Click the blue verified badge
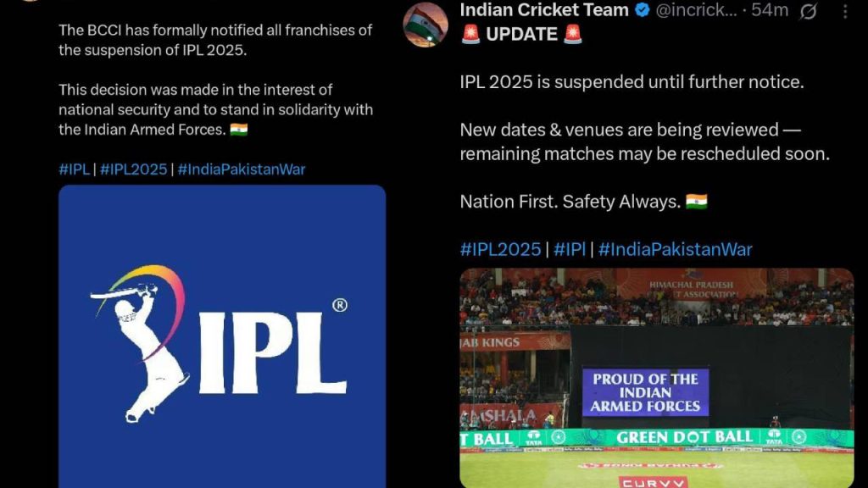This screenshot has height=488, width=868. pos(643,10)
